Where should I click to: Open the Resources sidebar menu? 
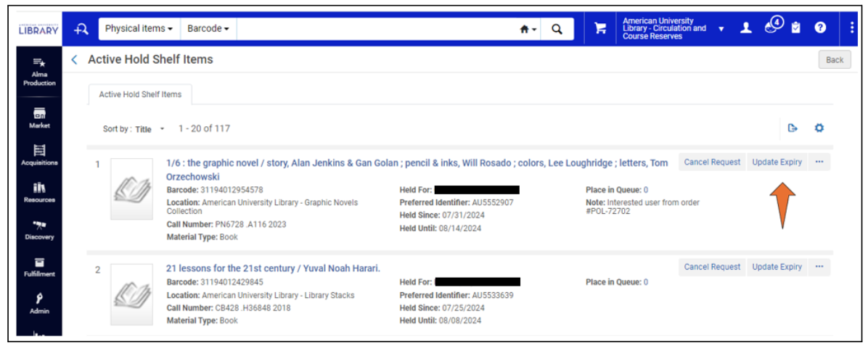point(39,192)
